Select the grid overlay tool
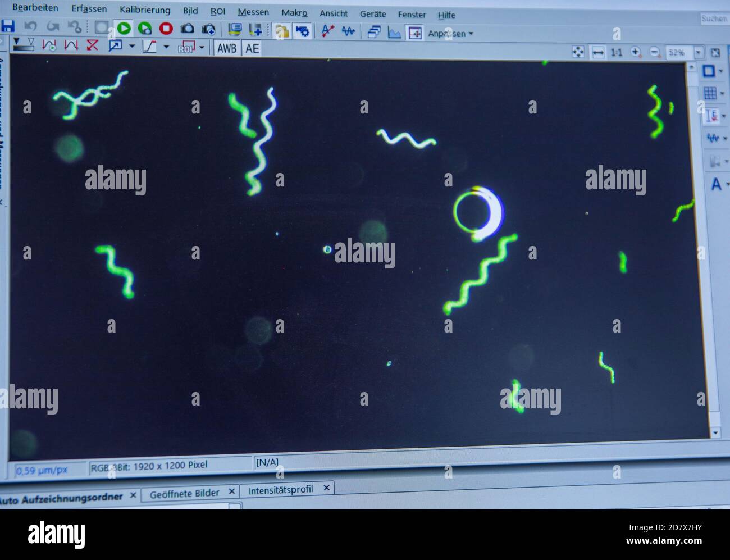 click(x=710, y=93)
